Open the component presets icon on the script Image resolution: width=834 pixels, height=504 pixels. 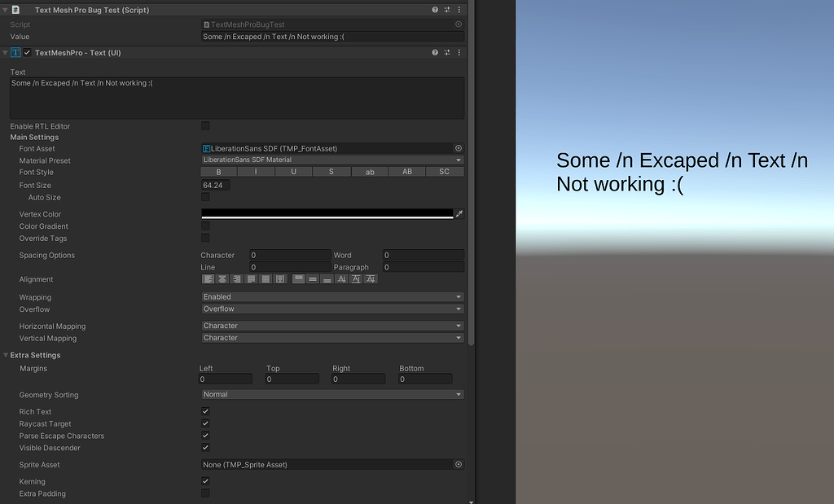click(x=446, y=9)
